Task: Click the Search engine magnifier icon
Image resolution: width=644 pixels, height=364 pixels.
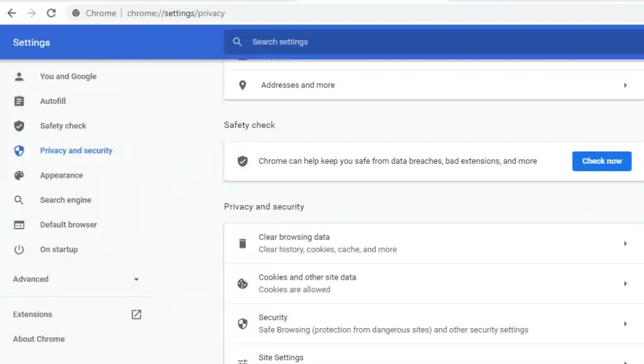Action: pos(19,200)
